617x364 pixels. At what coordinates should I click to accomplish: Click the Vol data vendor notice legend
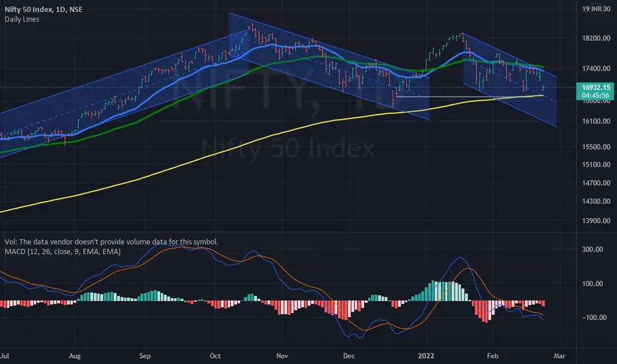(x=111, y=242)
